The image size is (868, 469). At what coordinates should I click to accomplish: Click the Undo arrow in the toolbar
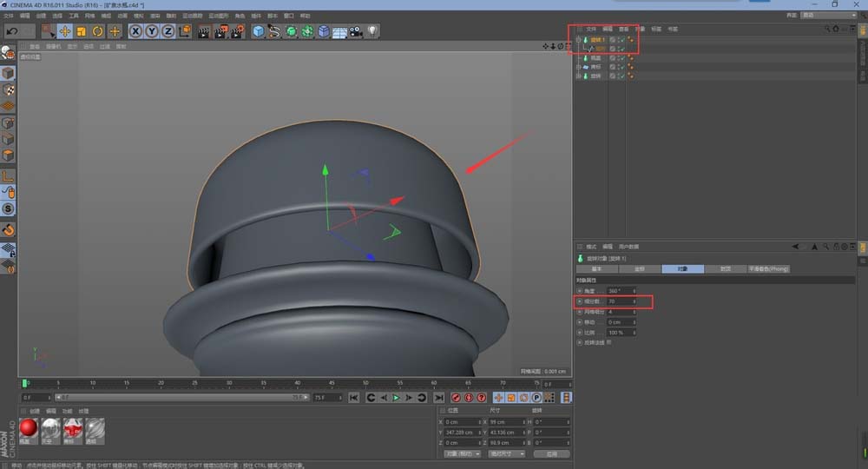(12, 31)
